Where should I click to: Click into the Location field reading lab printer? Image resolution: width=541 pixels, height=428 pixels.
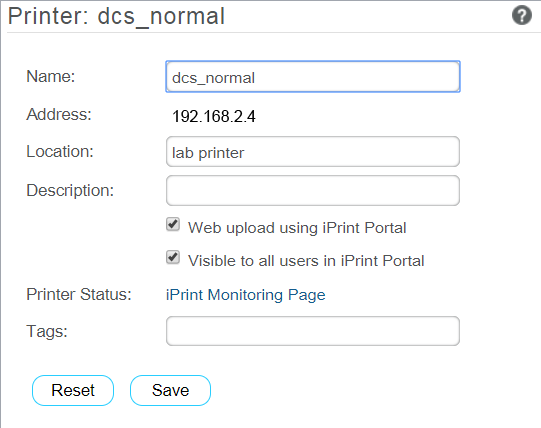[313, 152]
